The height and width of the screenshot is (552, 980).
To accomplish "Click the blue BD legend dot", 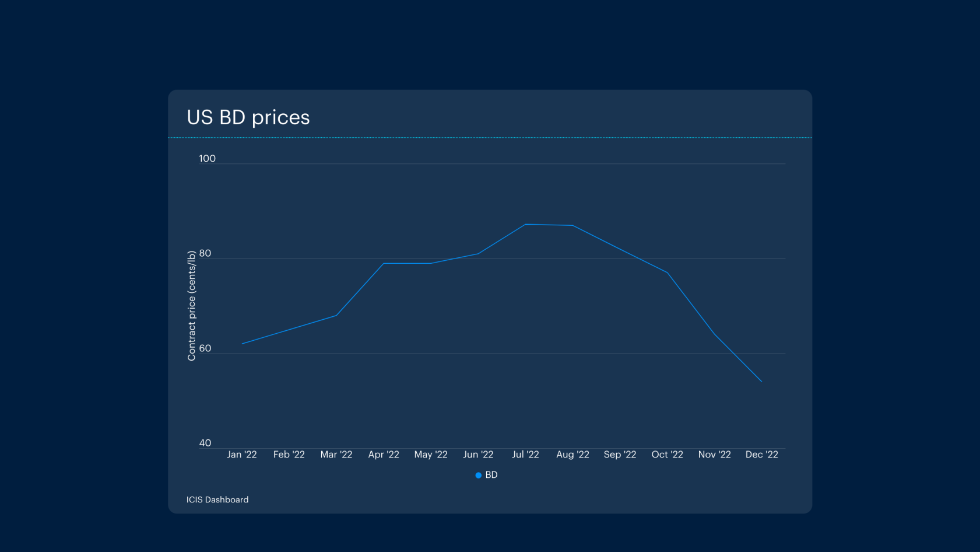I will 478,476.
